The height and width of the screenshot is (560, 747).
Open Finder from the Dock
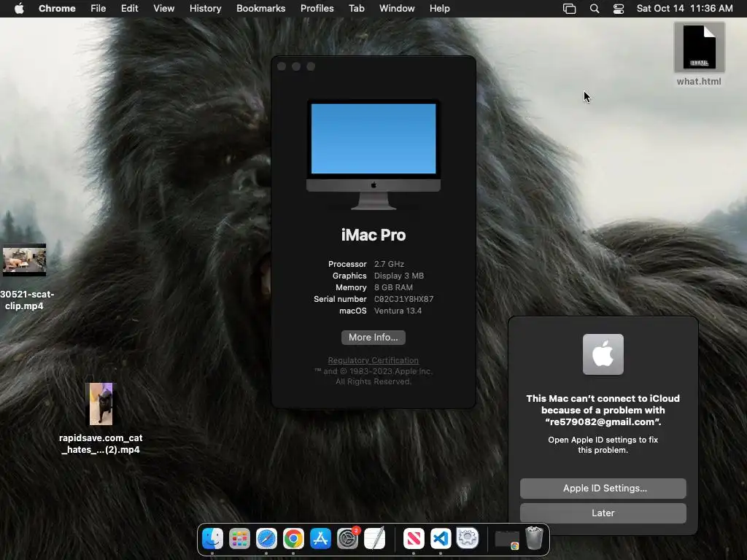point(212,539)
